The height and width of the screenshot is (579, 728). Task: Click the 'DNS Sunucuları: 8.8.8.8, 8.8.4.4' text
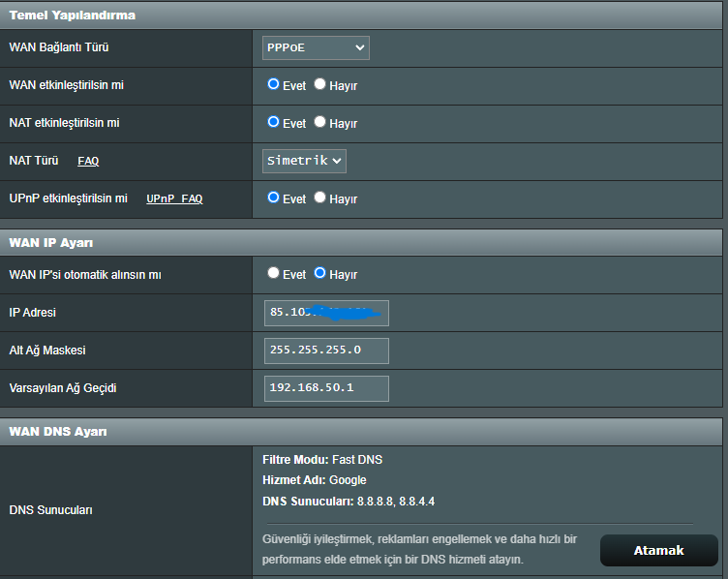pos(349,502)
